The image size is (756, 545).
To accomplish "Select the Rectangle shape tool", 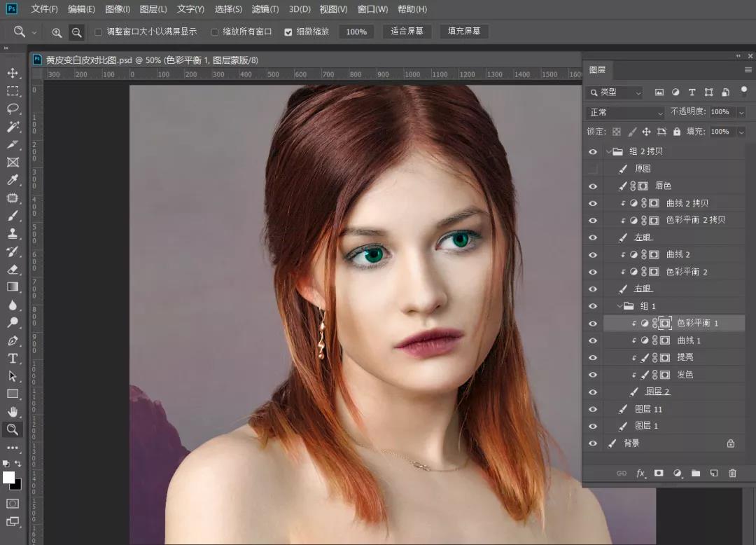I will pyautogui.click(x=13, y=394).
